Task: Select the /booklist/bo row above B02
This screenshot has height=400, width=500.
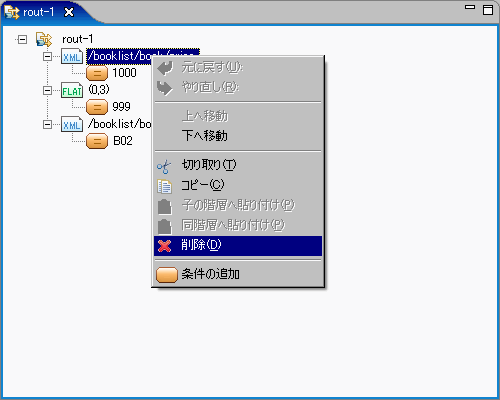Action: tap(120, 124)
